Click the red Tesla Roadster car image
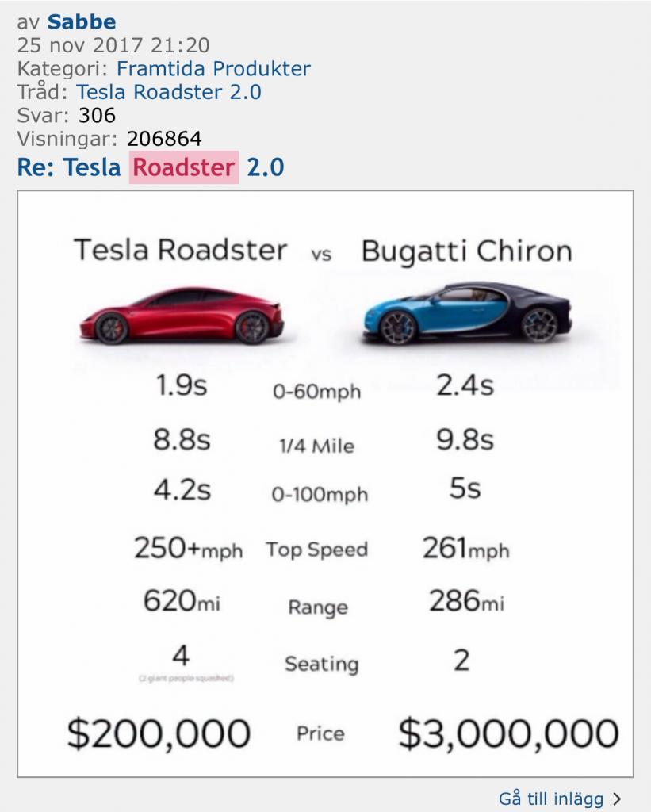This screenshot has width=651, height=812. (182, 316)
